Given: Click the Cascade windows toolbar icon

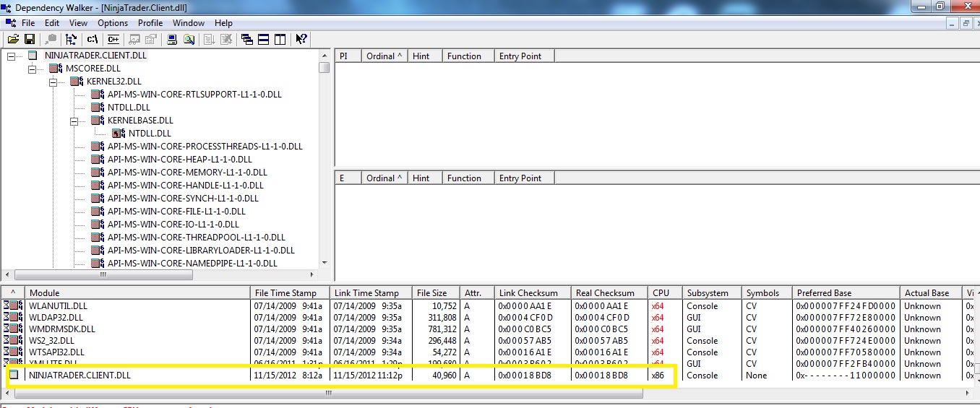Looking at the screenshot, I should click(247, 39).
